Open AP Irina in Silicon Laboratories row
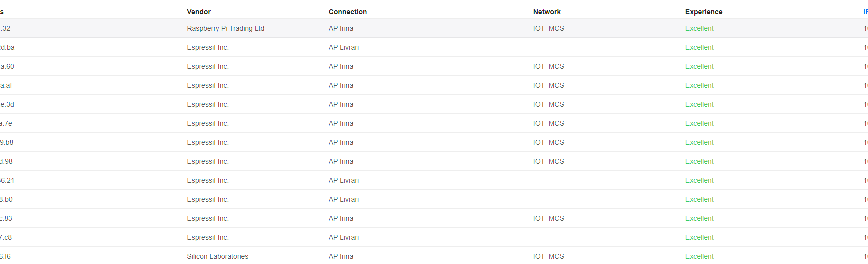This screenshot has width=868, height=264. 341,256
